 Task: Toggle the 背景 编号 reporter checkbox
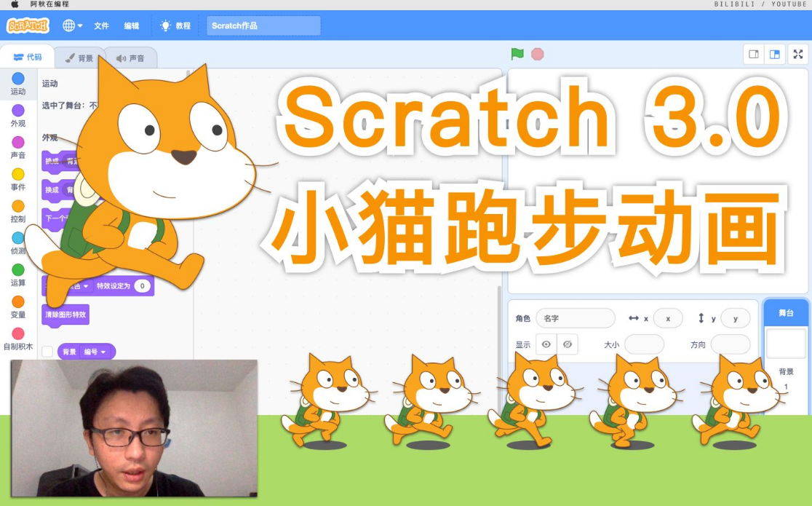coord(47,352)
